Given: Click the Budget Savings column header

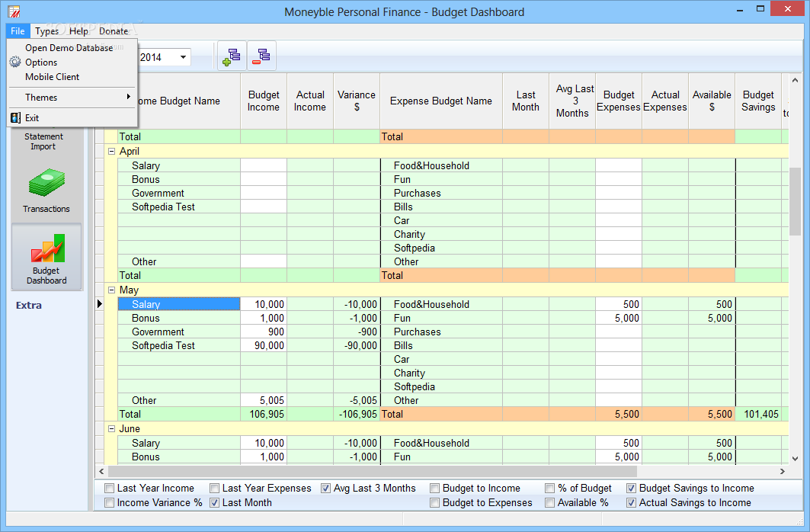Looking at the screenshot, I should [x=758, y=101].
